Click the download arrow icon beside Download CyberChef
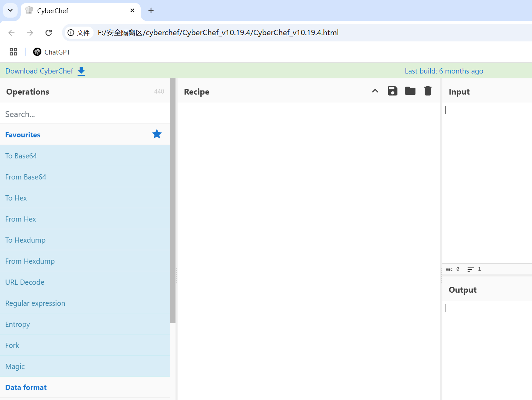Viewport: 532px width, 400px height. (81, 71)
